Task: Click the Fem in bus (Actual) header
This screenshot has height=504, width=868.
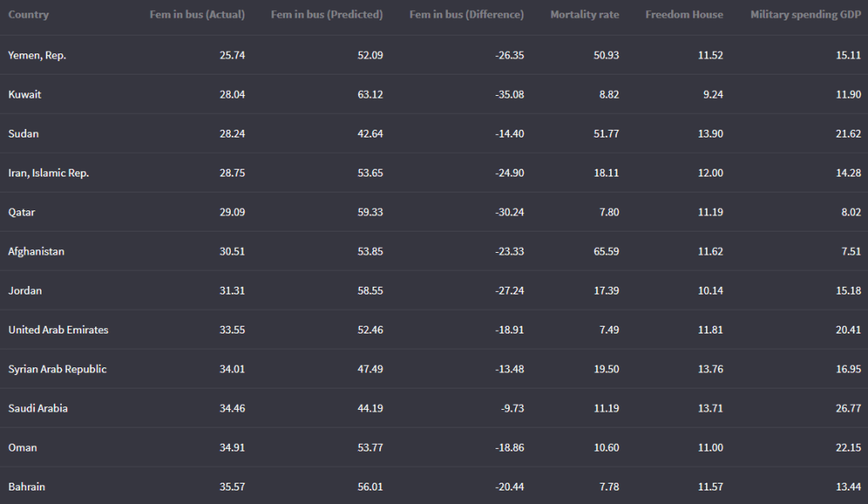Action: [197, 14]
